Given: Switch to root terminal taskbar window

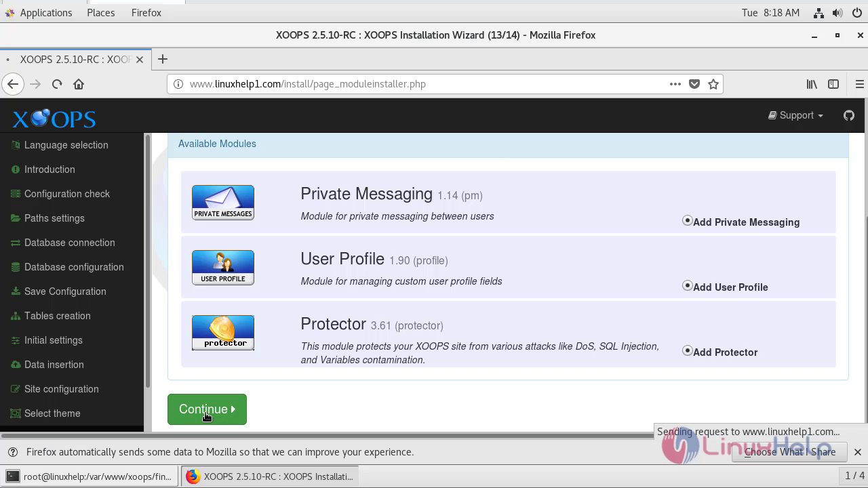Looking at the screenshot, I should click(x=90, y=476).
